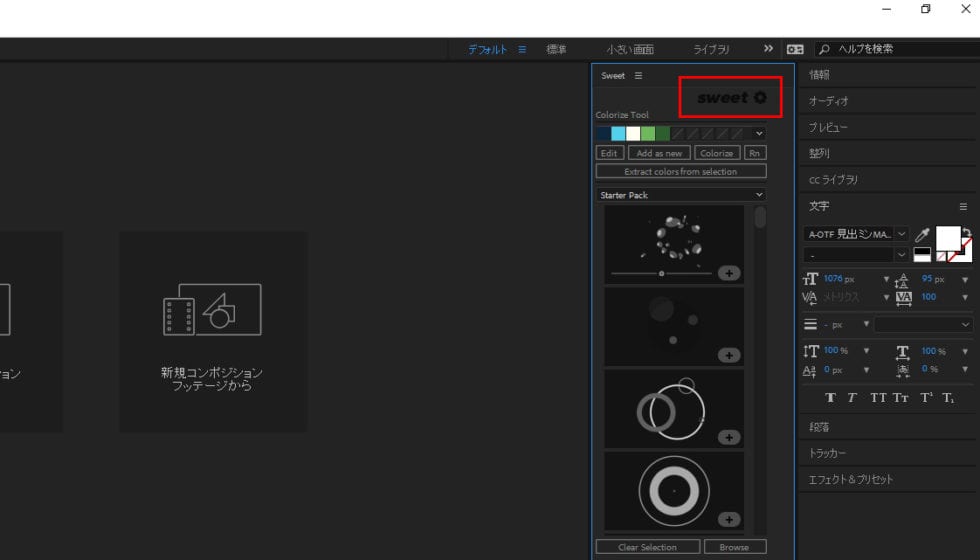Open the white fill color swatch
This screenshot has width=980, height=560.
click(948, 239)
